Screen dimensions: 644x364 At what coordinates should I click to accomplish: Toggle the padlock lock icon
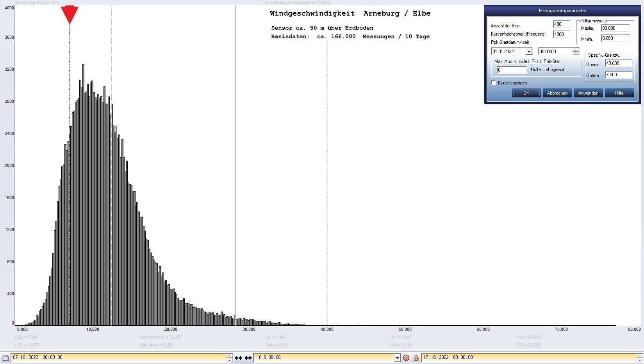click(416, 358)
